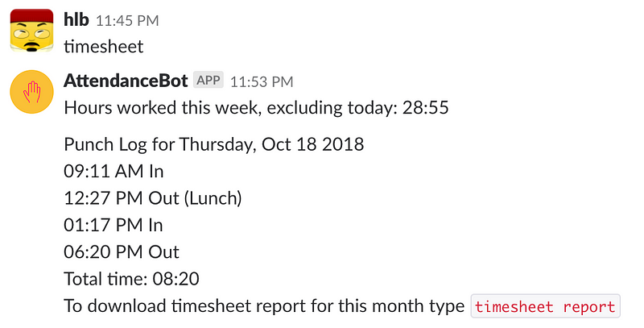Image resolution: width=644 pixels, height=328 pixels.
Task: Select the 09:11 AM In entry
Action: [x=114, y=172]
